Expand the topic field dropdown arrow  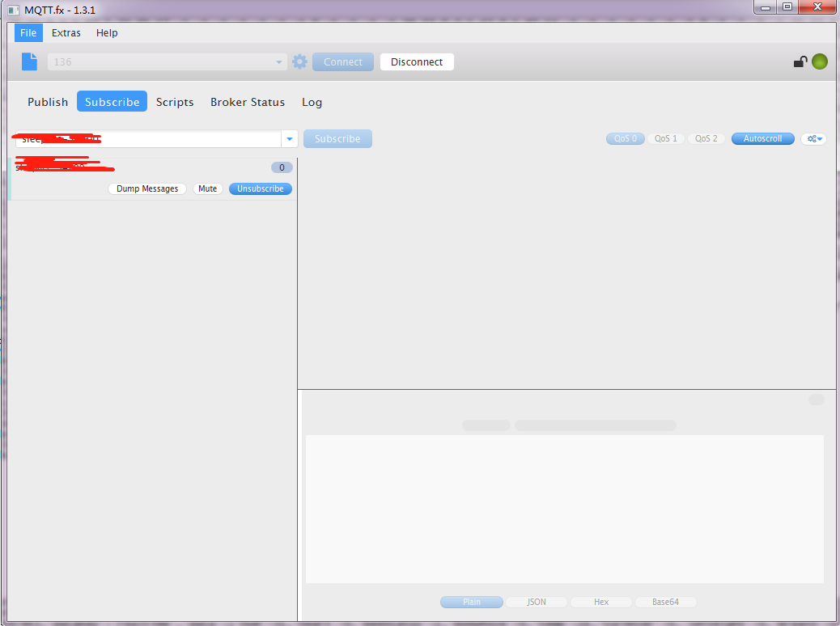[289, 138]
